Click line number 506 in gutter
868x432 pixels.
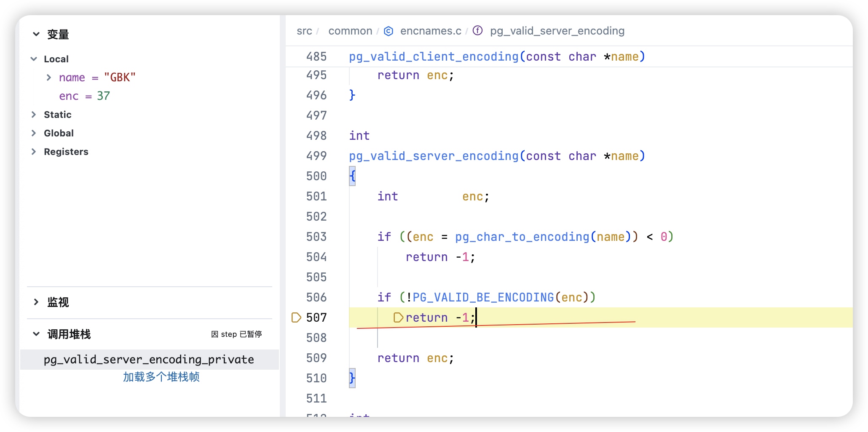316,297
